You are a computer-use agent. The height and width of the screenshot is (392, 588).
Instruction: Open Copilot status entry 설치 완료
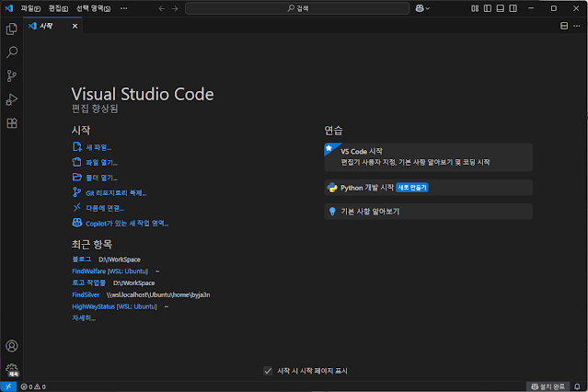coord(548,386)
